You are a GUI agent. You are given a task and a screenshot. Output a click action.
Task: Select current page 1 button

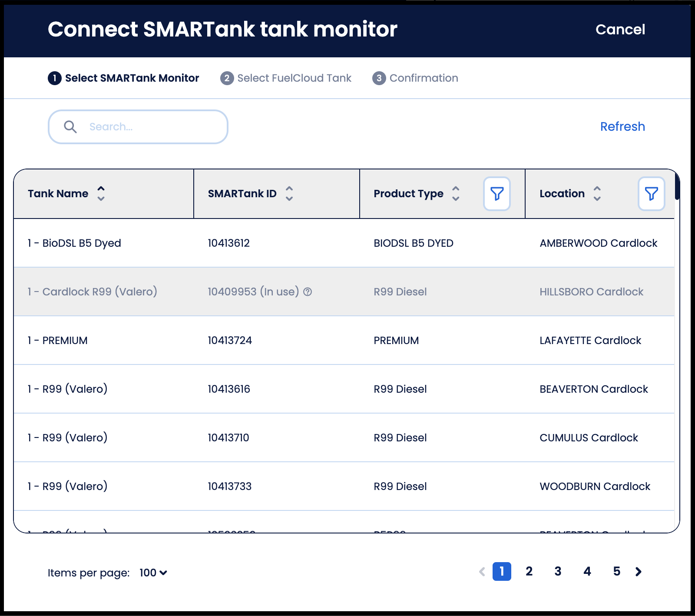point(502,572)
